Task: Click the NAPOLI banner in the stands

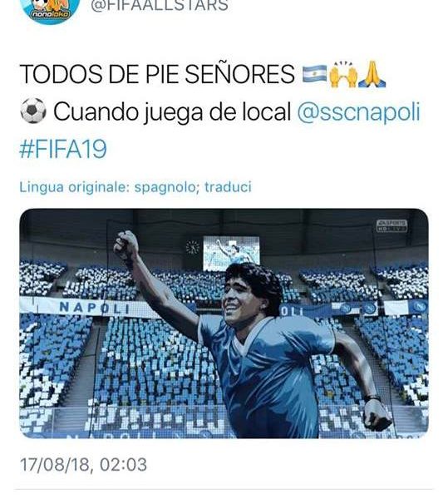Action: (95, 308)
